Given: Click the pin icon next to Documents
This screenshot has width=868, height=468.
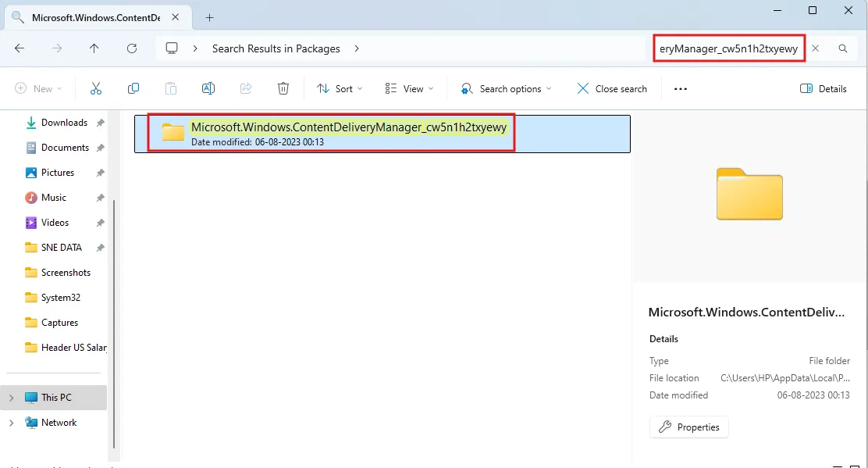Looking at the screenshot, I should pyautogui.click(x=100, y=148).
